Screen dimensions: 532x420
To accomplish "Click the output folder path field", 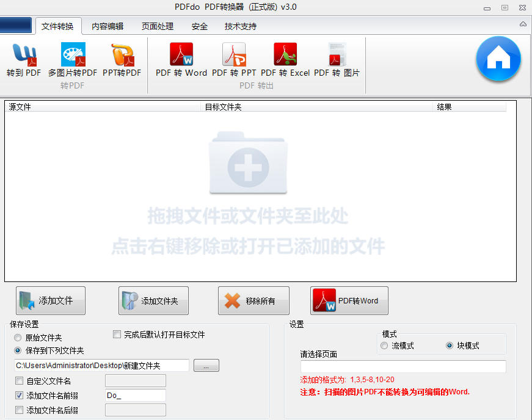I will (x=101, y=366).
